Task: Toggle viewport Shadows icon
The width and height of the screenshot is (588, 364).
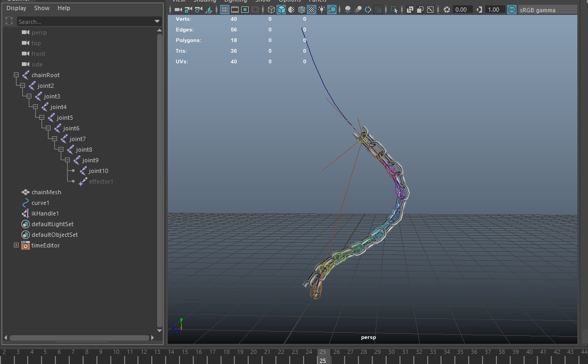Action: pyautogui.click(x=332, y=10)
